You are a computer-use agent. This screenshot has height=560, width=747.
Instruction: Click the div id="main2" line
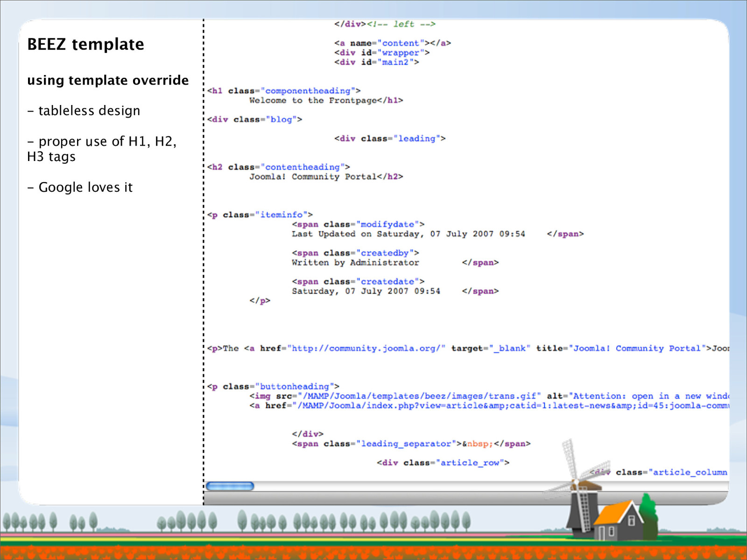click(377, 62)
